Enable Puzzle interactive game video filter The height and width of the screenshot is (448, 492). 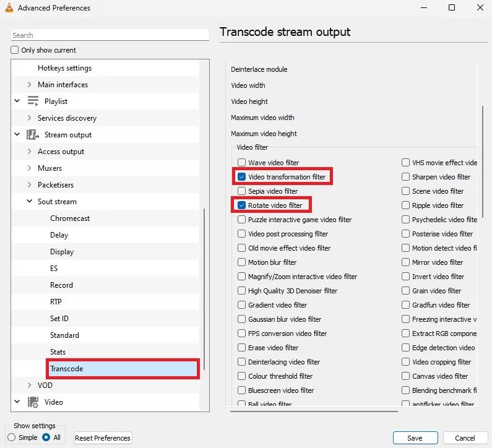coord(241,219)
